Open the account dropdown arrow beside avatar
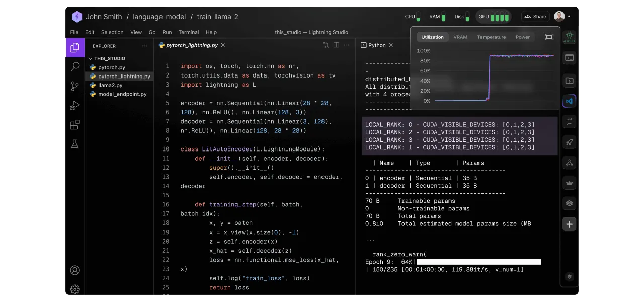The height and width of the screenshot is (302, 644). pos(569,17)
